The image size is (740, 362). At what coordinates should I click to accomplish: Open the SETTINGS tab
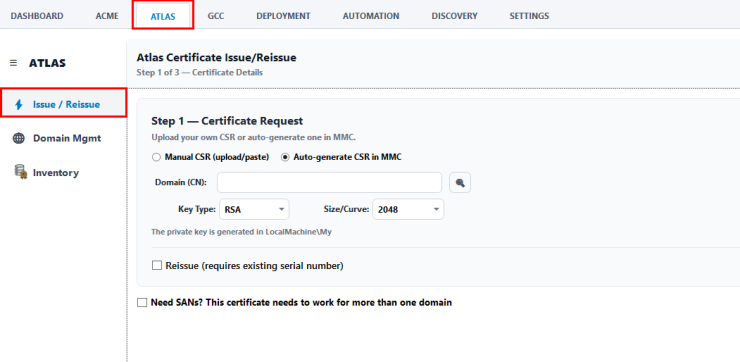pyautogui.click(x=529, y=16)
